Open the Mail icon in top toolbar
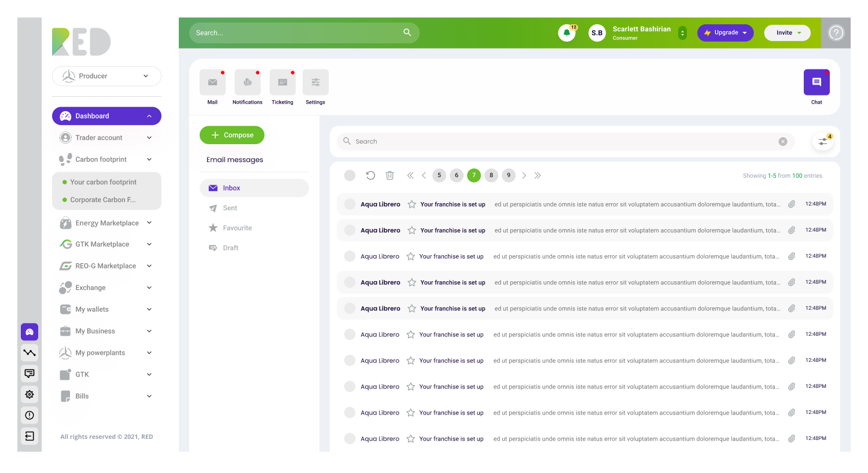This screenshot has height=473, width=868. [x=212, y=82]
